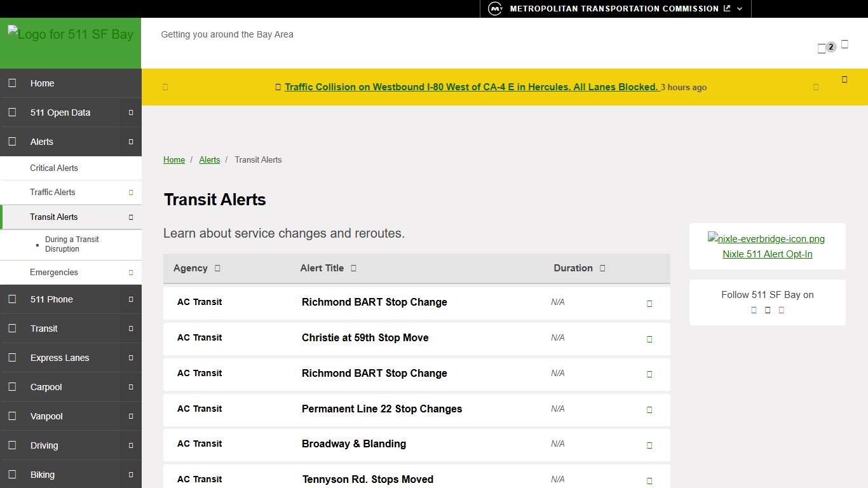Select the Transit icon in the sidebar

pos(13,328)
